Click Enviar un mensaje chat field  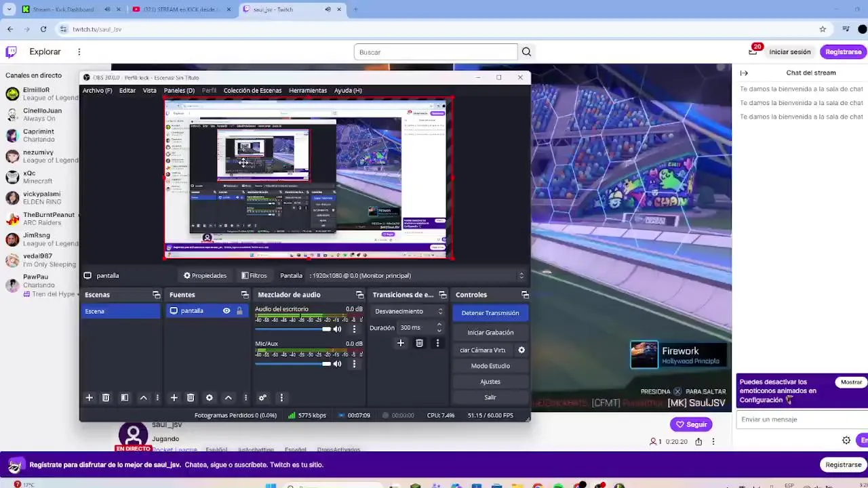[x=802, y=420]
